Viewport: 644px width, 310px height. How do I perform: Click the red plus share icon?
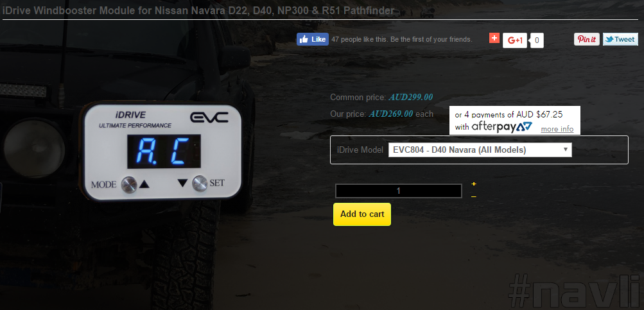coord(494,38)
